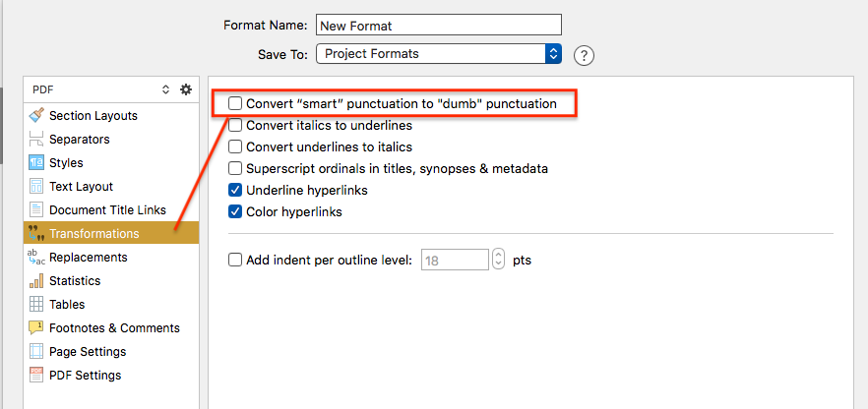
Task: Click the Format Name text field
Action: pos(439,25)
